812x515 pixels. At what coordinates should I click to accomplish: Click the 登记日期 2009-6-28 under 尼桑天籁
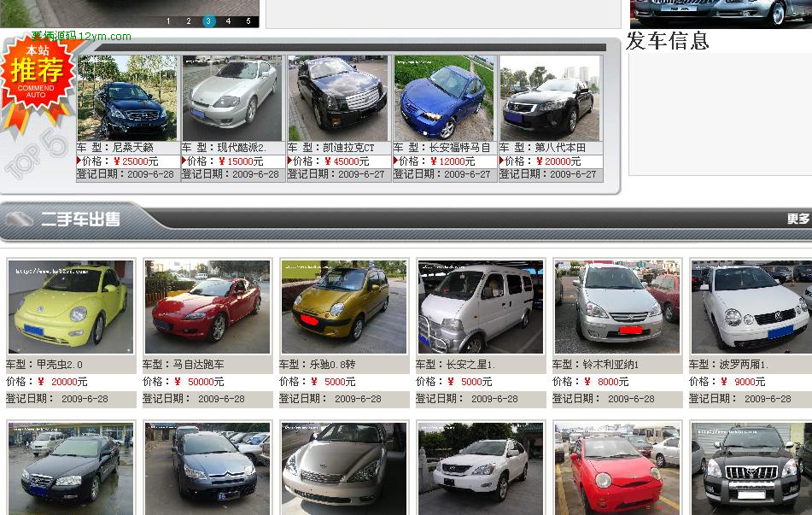coord(126,174)
